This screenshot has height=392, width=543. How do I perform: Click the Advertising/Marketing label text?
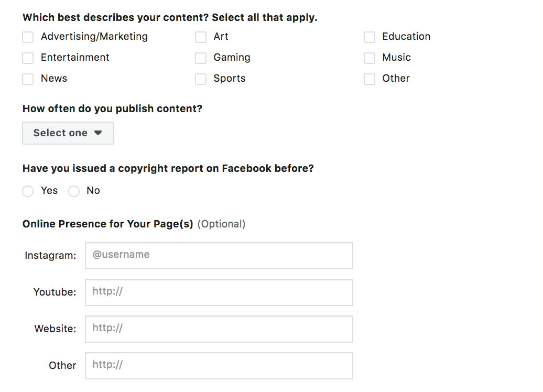[x=94, y=37]
